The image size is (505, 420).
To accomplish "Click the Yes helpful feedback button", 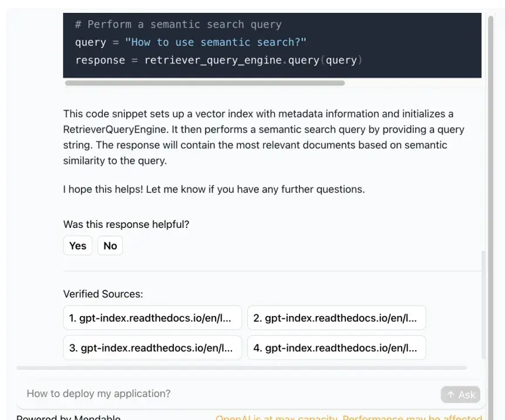I will tap(78, 246).
